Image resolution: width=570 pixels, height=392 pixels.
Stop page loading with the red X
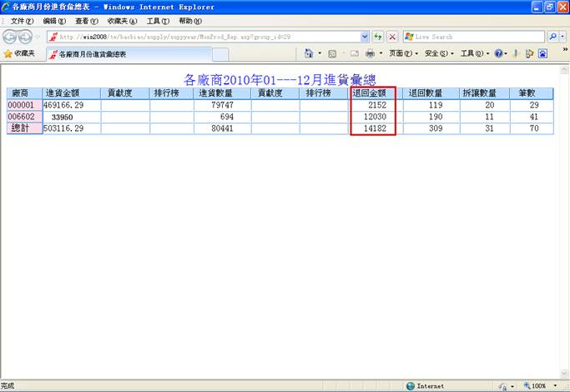point(391,37)
